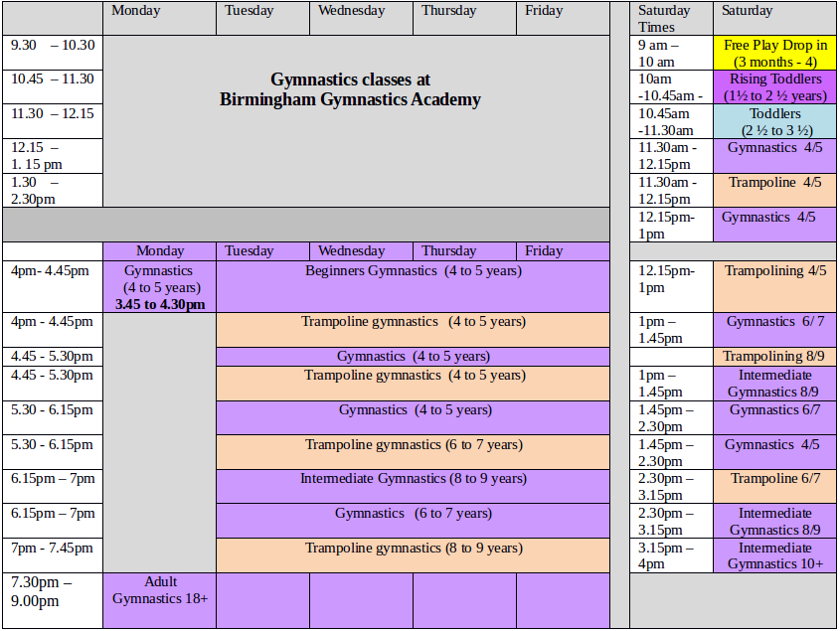This screenshot has height=631, width=840.
Task: Click the '9.30 – 10.30' time cell
Action: click(53, 53)
